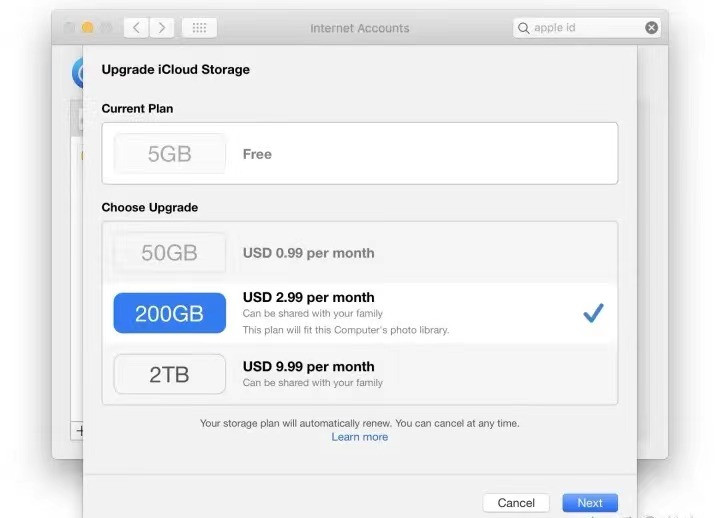
Task: Click the Cancel button
Action: pos(516,503)
